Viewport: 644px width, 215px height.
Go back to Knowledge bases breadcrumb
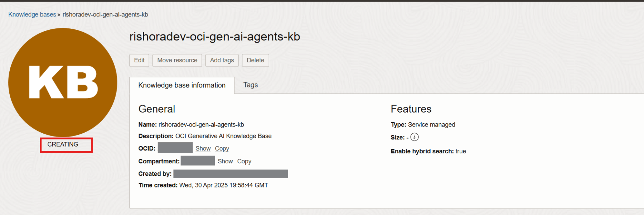tap(32, 14)
